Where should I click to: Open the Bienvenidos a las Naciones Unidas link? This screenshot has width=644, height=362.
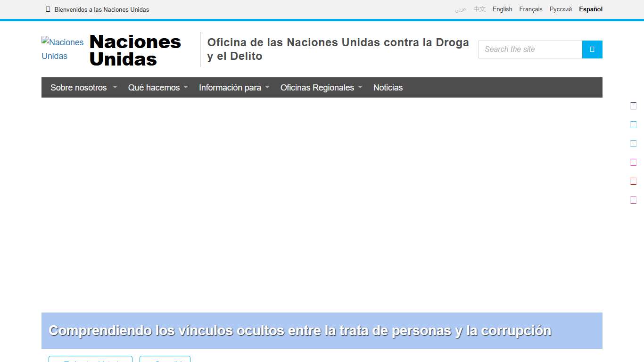click(101, 9)
